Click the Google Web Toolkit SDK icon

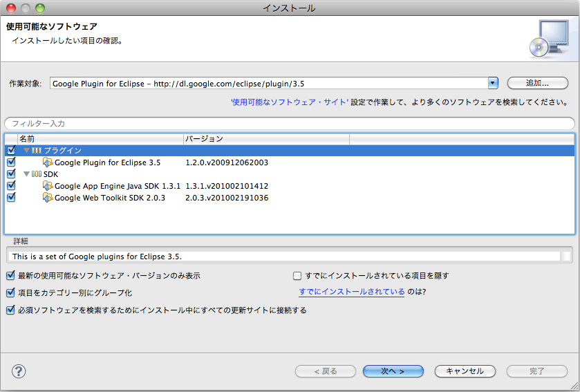(48, 198)
